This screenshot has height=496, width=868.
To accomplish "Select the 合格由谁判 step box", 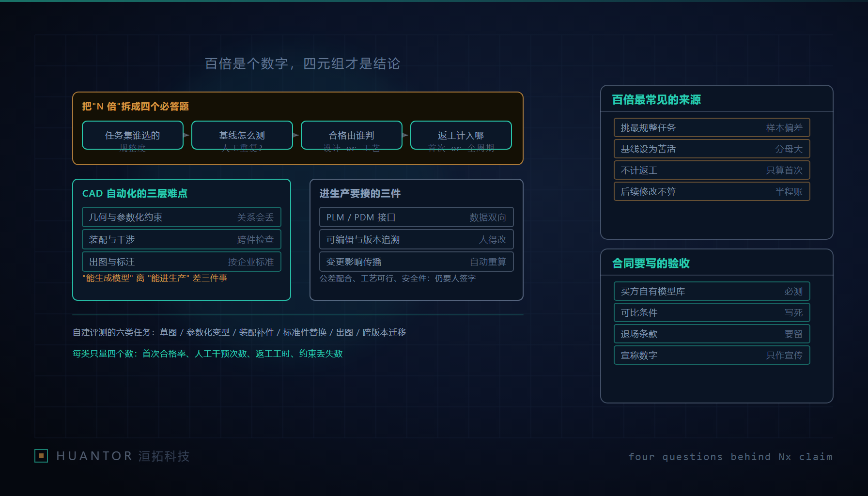I will pos(352,135).
